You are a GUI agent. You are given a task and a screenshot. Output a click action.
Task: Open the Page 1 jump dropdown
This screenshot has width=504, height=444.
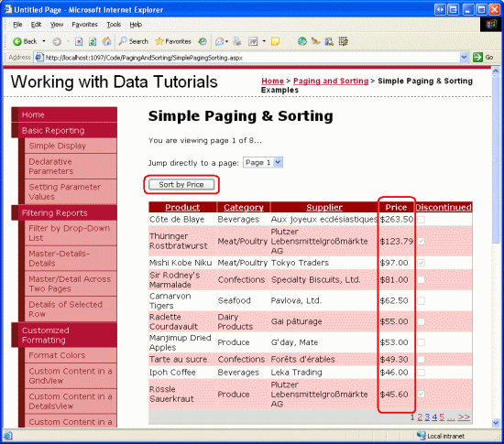(263, 163)
